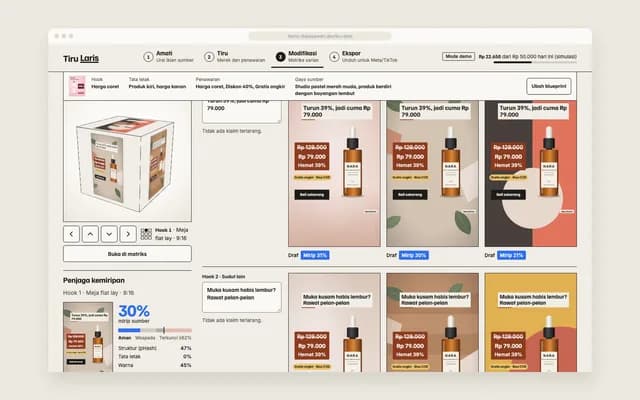
Task: Click the step 4 circle for Ekspor
Action: pyautogui.click(x=334, y=57)
